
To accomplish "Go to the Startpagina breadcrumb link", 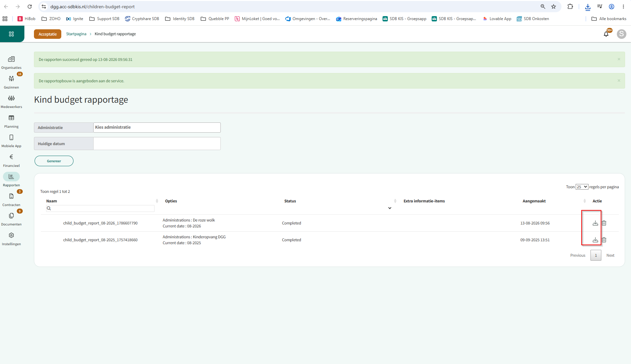I will coord(76,34).
